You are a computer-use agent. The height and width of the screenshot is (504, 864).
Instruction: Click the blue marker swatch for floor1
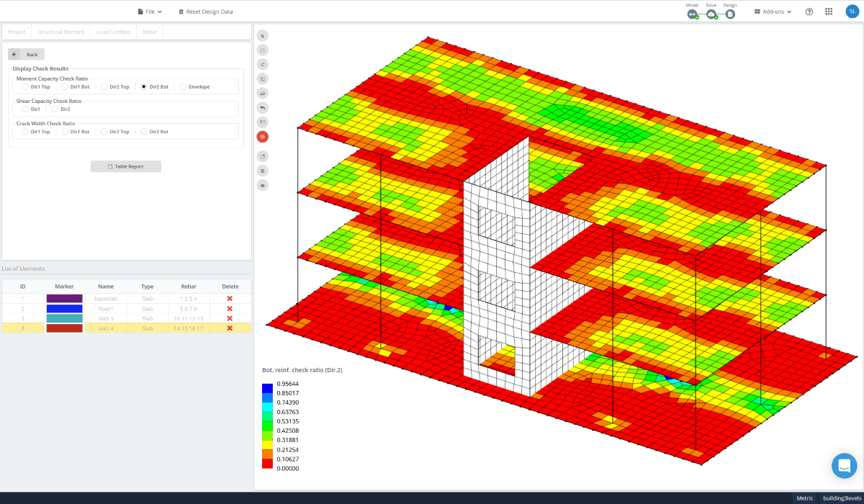pyautogui.click(x=64, y=308)
